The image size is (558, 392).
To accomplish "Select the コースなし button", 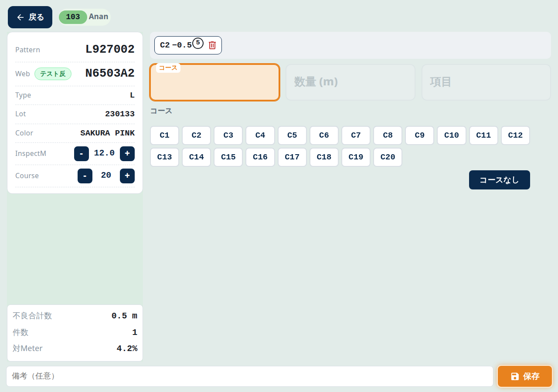I will point(500,180).
